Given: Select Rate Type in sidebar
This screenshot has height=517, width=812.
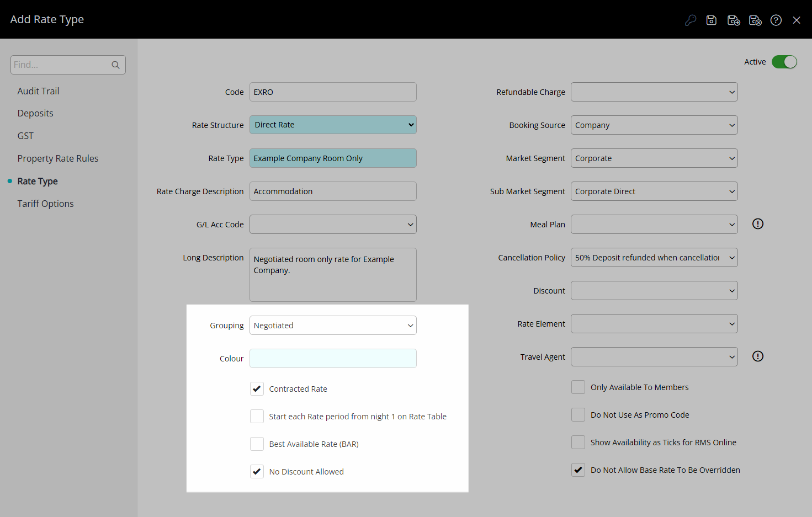Looking at the screenshot, I should (x=38, y=181).
